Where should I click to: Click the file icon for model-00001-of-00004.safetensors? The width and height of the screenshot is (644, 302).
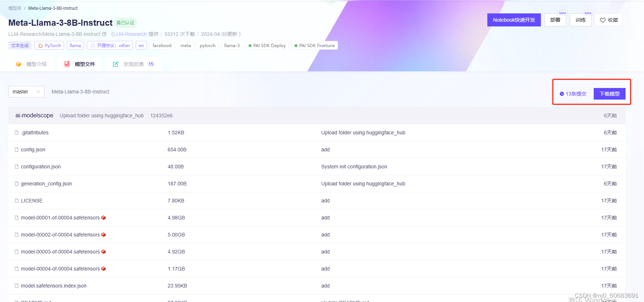[17, 218]
